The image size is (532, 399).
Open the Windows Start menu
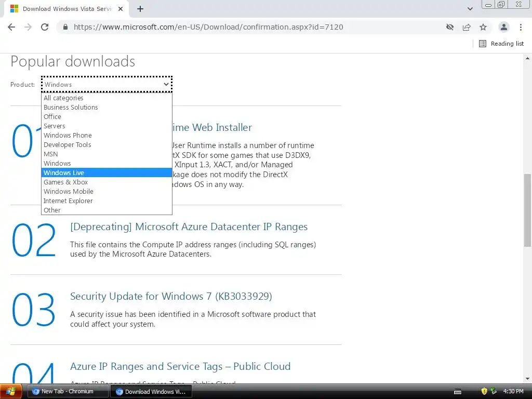(x=11, y=391)
